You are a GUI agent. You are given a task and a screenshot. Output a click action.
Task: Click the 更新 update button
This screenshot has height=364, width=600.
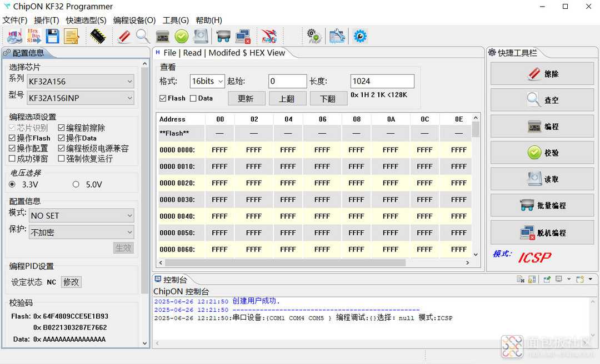click(x=246, y=99)
